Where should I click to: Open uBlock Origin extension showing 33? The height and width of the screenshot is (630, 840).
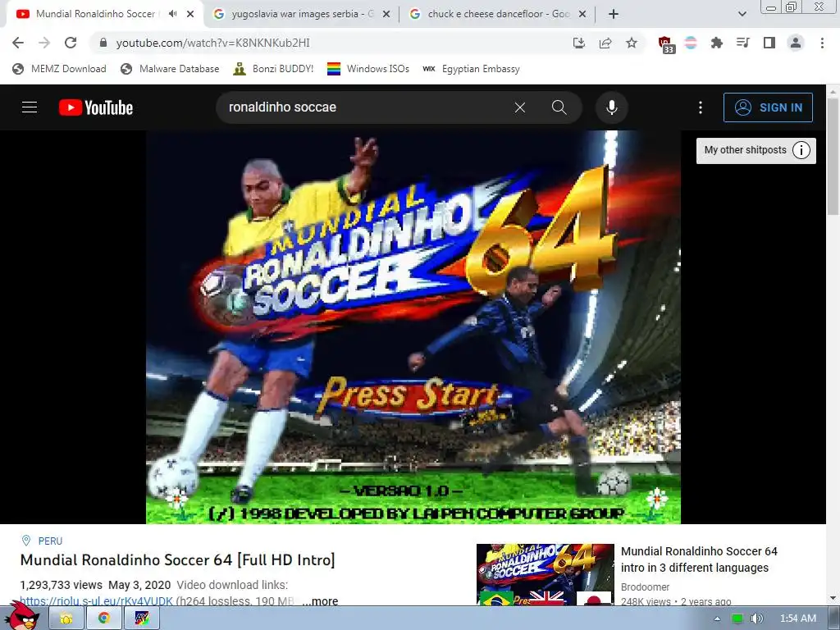(666, 44)
